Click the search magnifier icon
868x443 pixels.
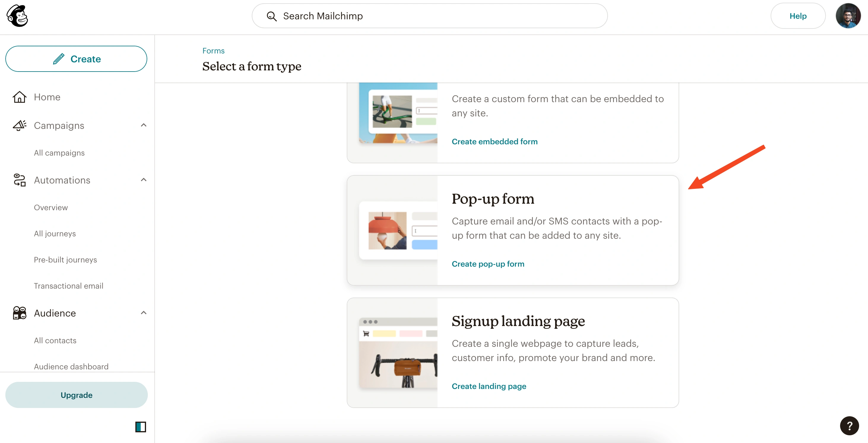[272, 16]
